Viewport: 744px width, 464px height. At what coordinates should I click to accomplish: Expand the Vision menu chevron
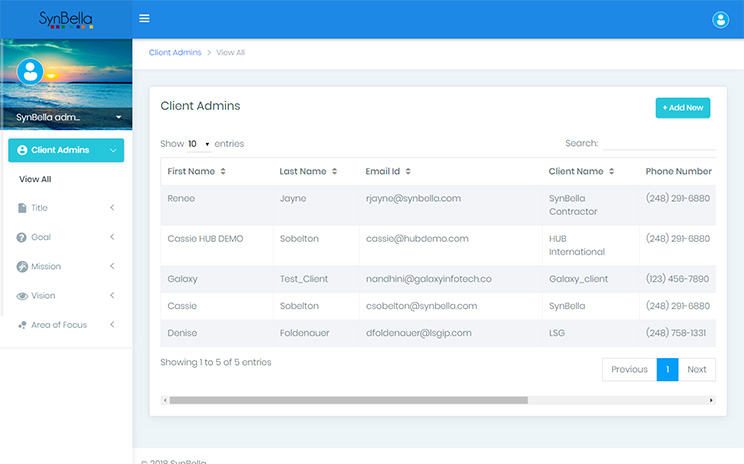coord(112,295)
